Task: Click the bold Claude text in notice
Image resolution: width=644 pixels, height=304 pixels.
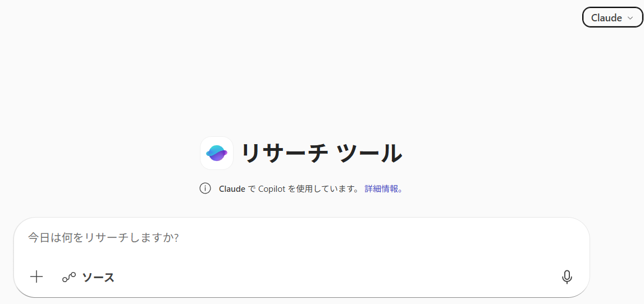Action: pyautogui.click(x=232, y=188)
